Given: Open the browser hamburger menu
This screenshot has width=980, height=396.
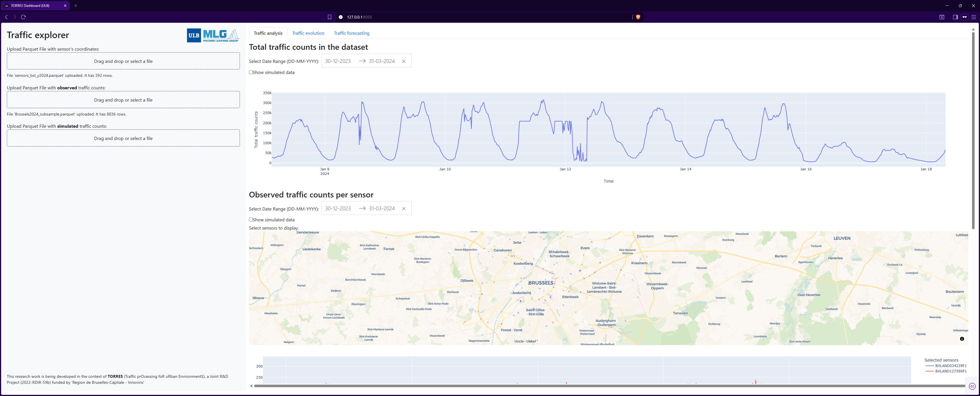Looking at the screenshot, I should pos(975,17).
